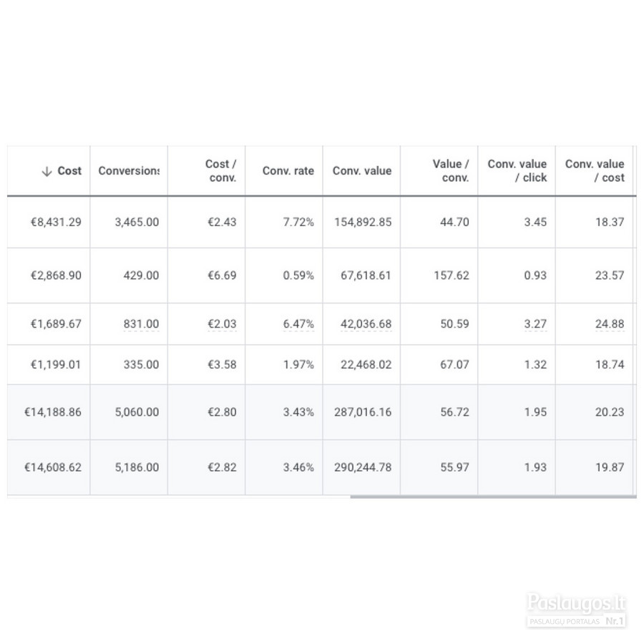
Task: Click the Conv. value / cost header
Action: point(595,171)
